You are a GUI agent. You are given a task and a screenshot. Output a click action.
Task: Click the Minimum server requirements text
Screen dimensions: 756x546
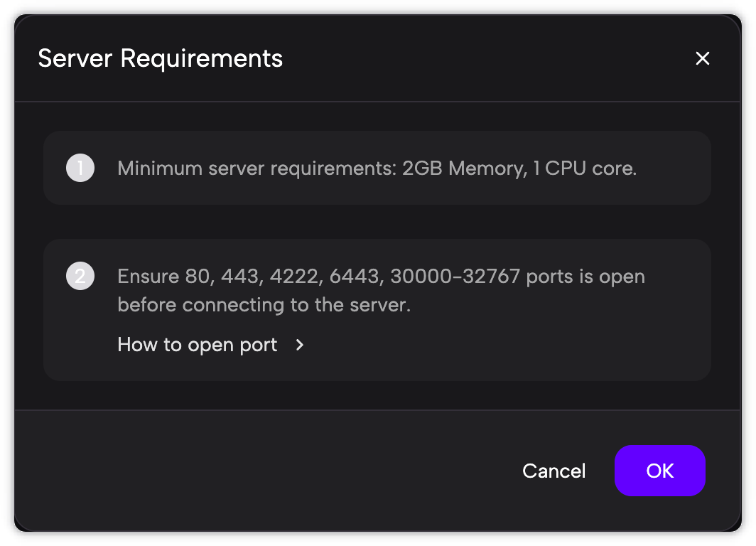pos(256,168)
